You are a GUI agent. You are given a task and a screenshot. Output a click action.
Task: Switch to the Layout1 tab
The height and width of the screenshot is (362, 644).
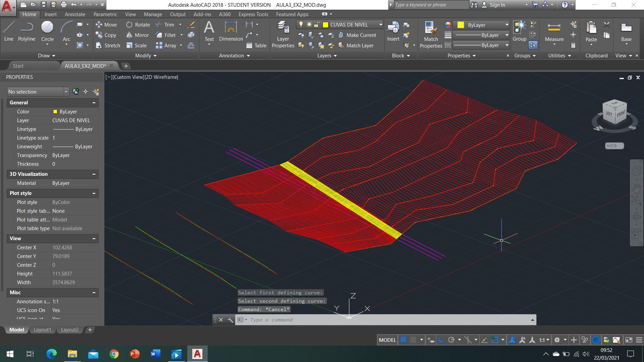click(x=42, y=330)
